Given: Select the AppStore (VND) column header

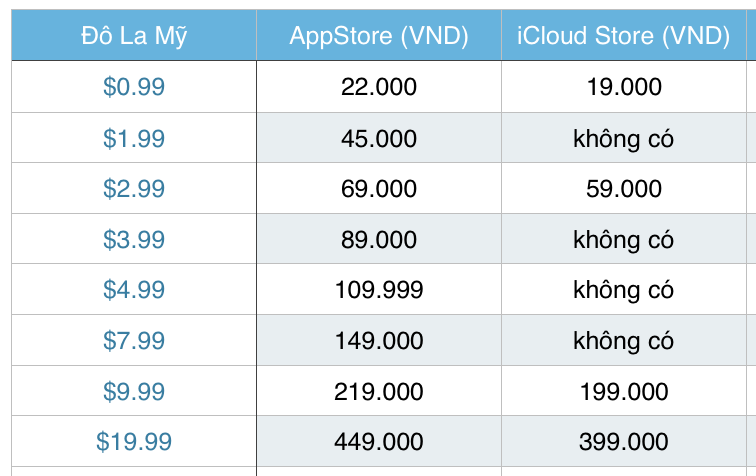Looking at the screenshot, I should click(379, 36).
